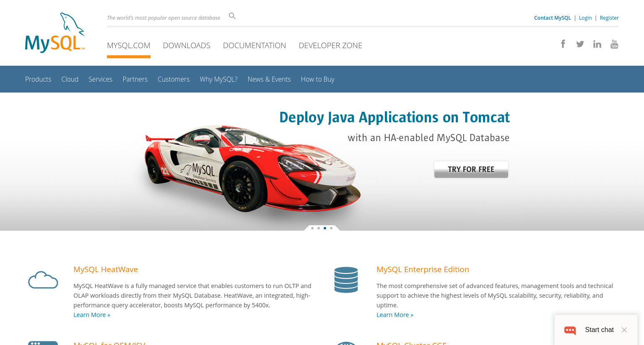Click the HeatWave cloud icon

pos(43,280)
